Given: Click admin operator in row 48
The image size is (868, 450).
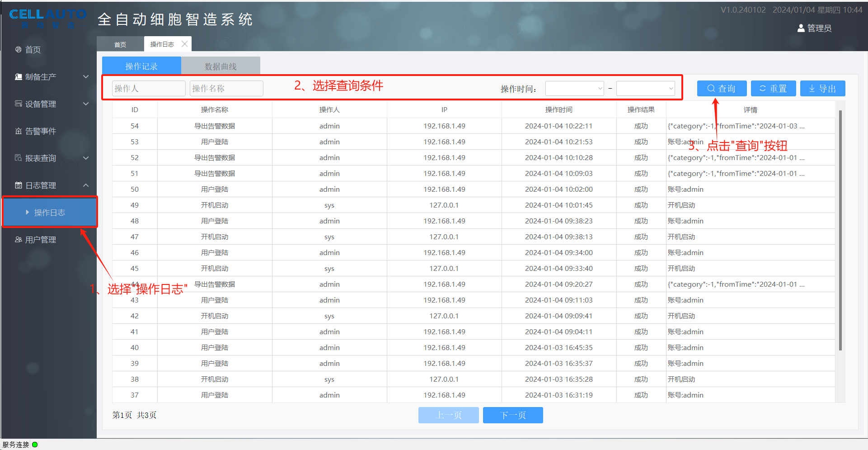Looking at the screenshot, I should 329,221.
